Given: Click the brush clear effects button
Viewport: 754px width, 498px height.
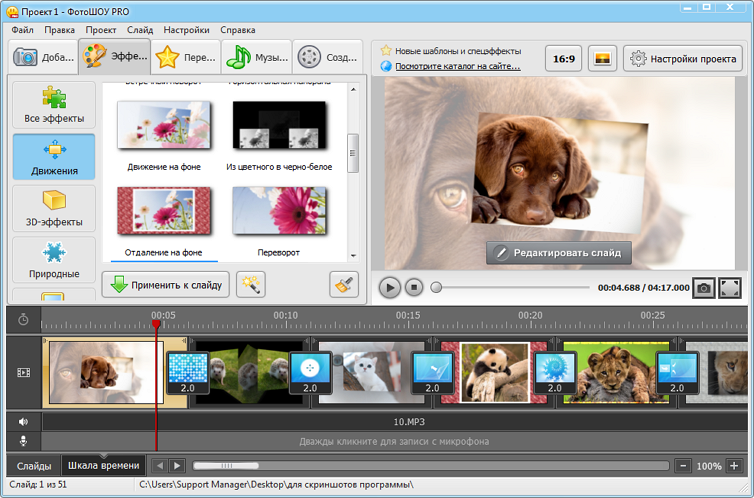Looking at the screenshot, I should (x=344, y=285).
